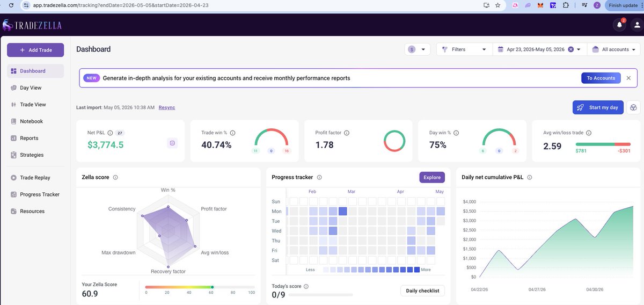The height and width of the screenshot is (305, 644).
Task: Click the $3,774.5 Net P&L value
Action: (105, 144)
